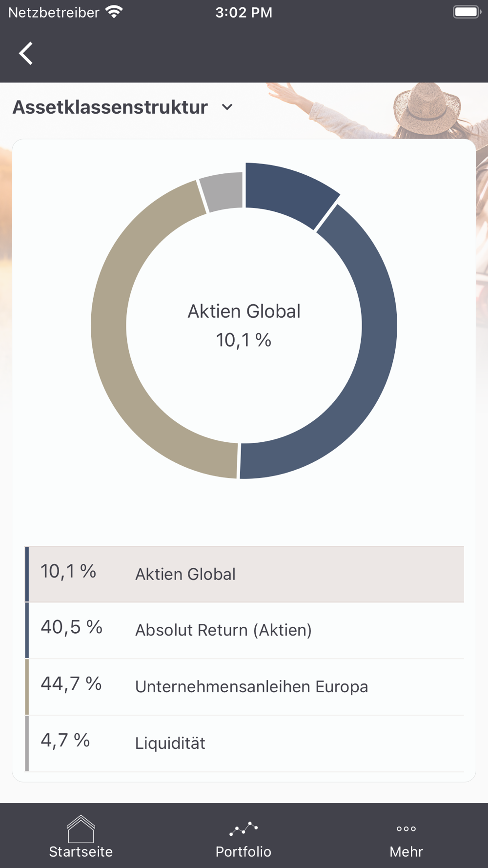Tap the donut center label Aktien Global
Viewport: 488px width, 868px height.
pos(244,311)
